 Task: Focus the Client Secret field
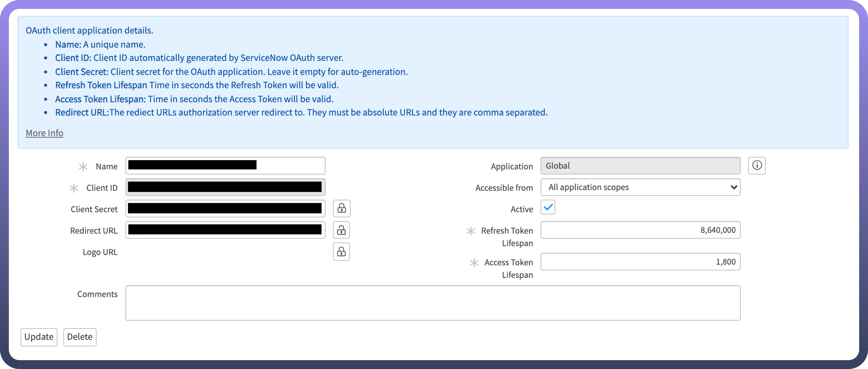coord(225,208)
